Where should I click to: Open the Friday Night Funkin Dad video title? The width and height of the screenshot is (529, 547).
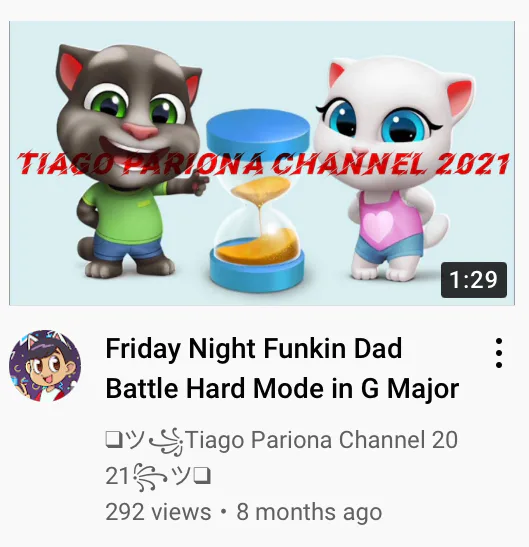(254, 348)
